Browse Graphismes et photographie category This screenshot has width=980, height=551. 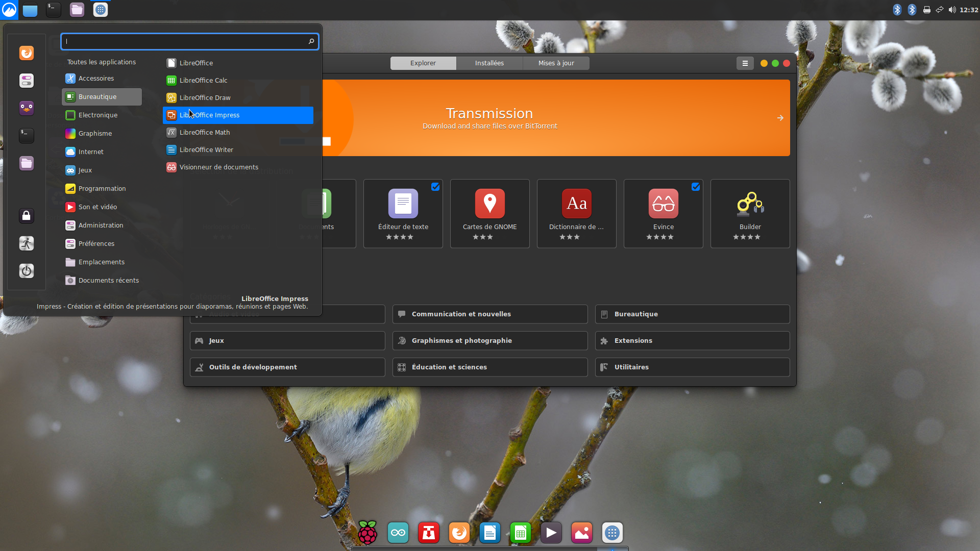click(x=490, y=341)
